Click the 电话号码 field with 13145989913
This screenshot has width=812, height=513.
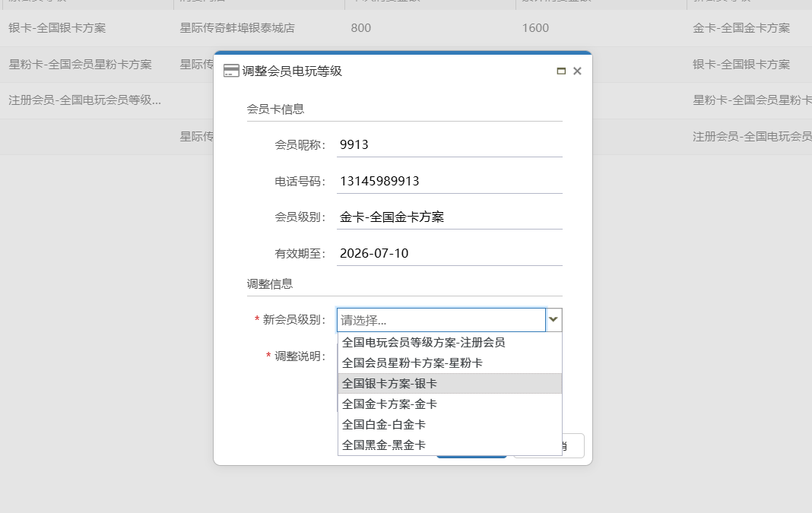(449, 181)
